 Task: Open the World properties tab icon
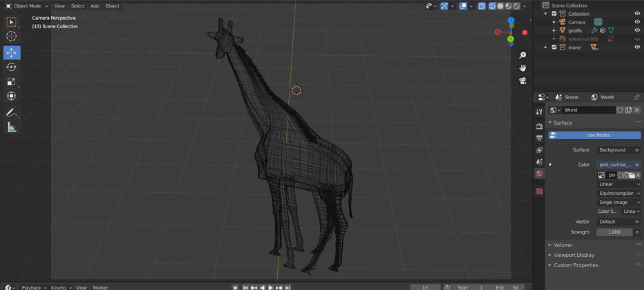coord(539,174)
